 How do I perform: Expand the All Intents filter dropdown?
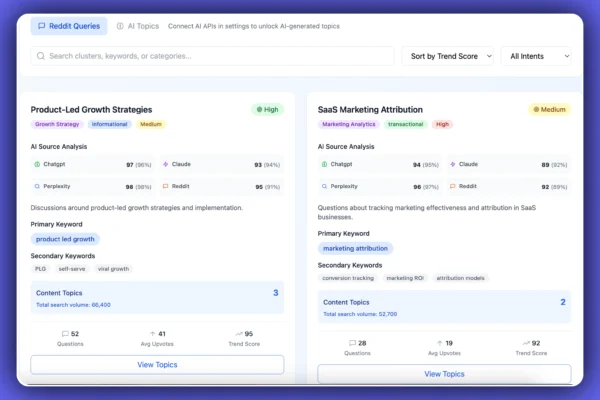(536, 56)
